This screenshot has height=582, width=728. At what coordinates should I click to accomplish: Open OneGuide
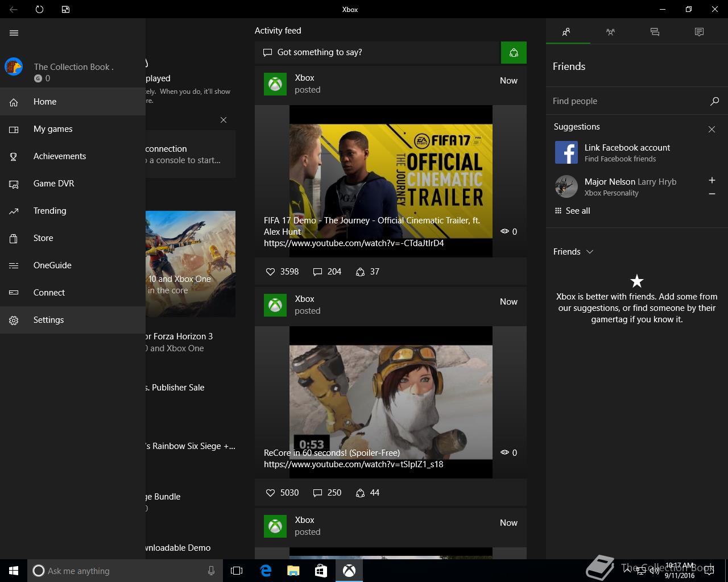tap(73, 265)
